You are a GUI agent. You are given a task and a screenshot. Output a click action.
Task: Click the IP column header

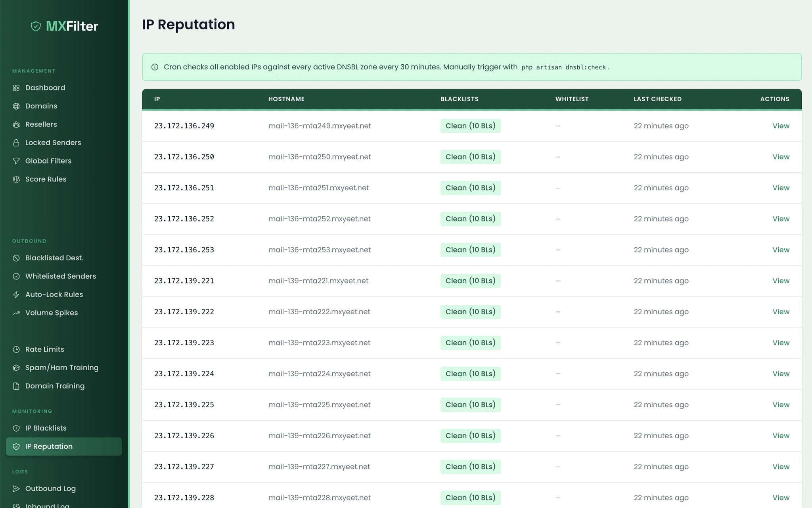157,99
